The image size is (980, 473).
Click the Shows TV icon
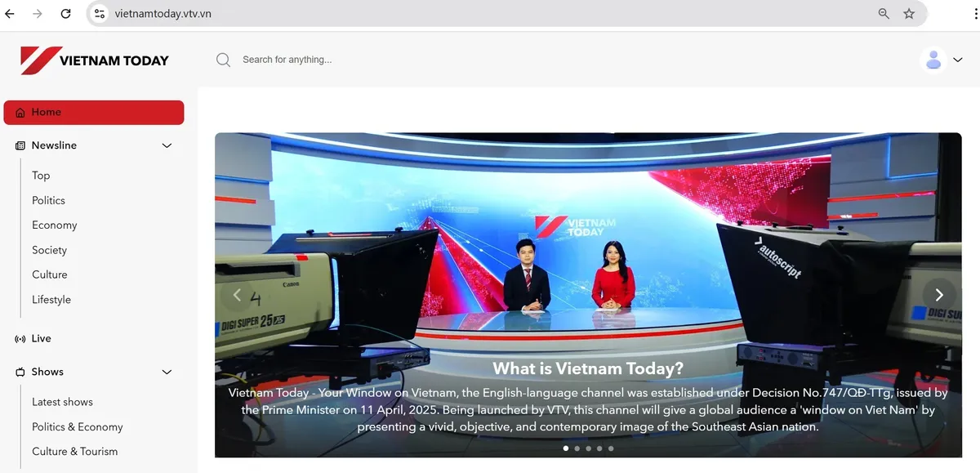20,372
